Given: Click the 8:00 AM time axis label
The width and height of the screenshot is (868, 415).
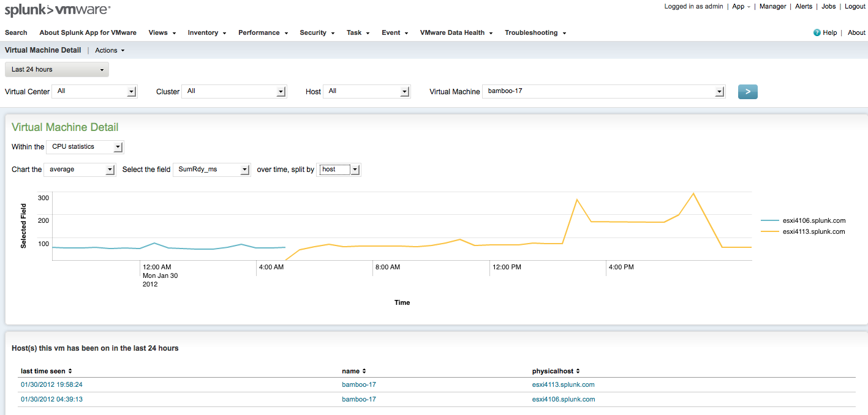Looking at the screenshot, I should (x=388, y=267).
